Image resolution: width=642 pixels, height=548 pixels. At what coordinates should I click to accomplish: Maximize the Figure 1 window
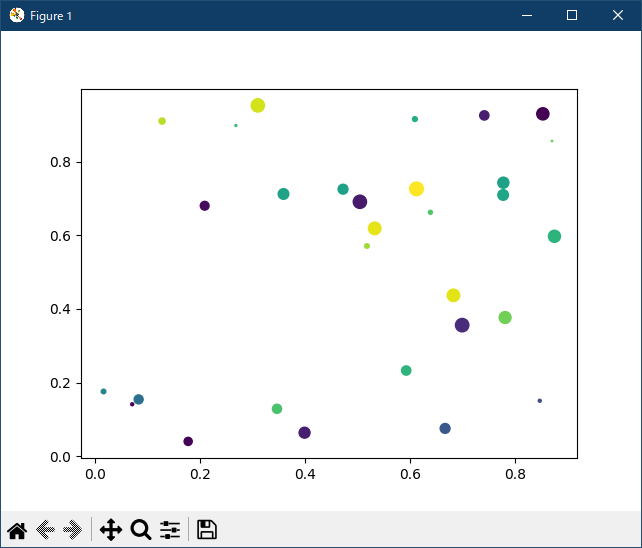572,16
